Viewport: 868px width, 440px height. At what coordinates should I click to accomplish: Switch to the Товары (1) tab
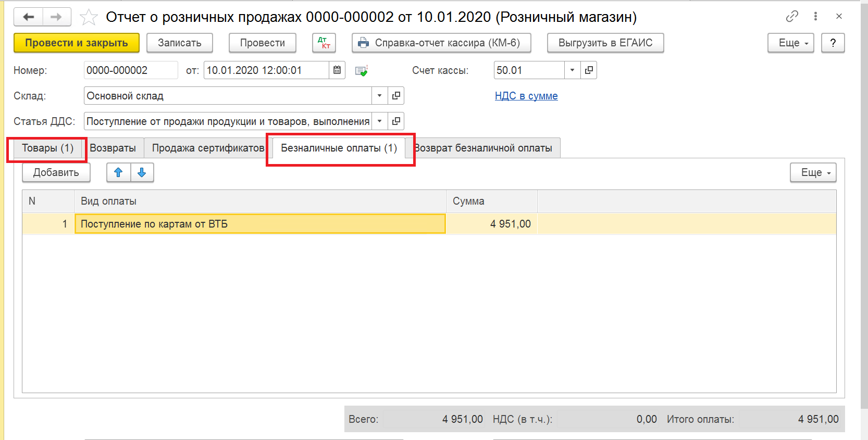pos(47,148)
